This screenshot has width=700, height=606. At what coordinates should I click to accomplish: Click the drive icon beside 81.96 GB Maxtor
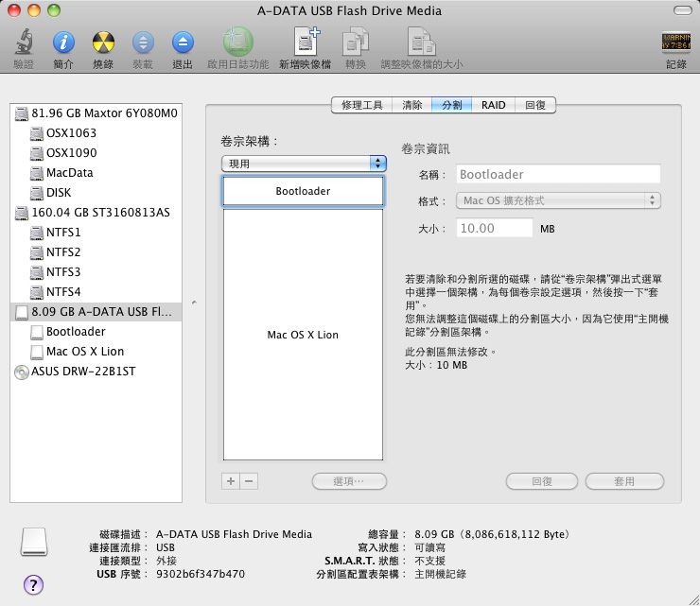coord(22,113)
